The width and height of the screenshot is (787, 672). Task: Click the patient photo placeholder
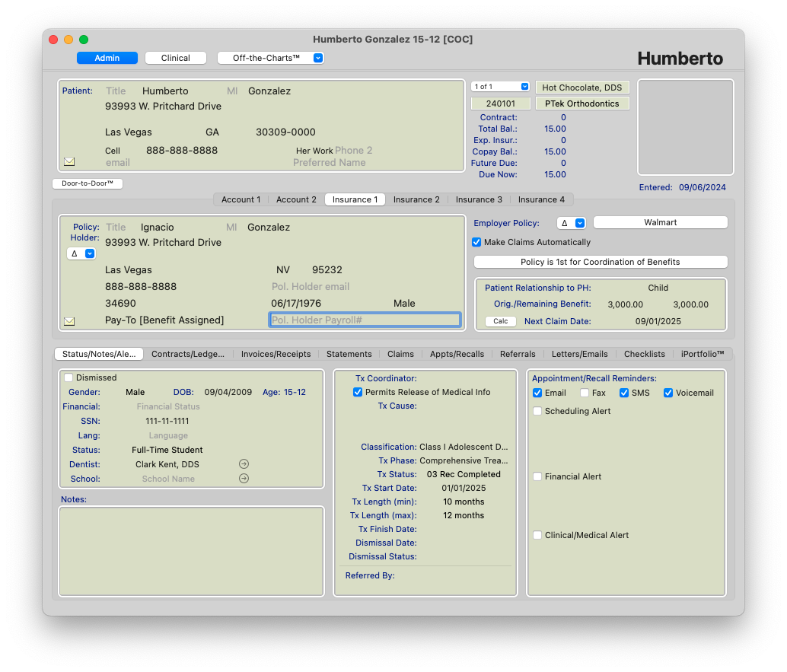coord(685,127)
